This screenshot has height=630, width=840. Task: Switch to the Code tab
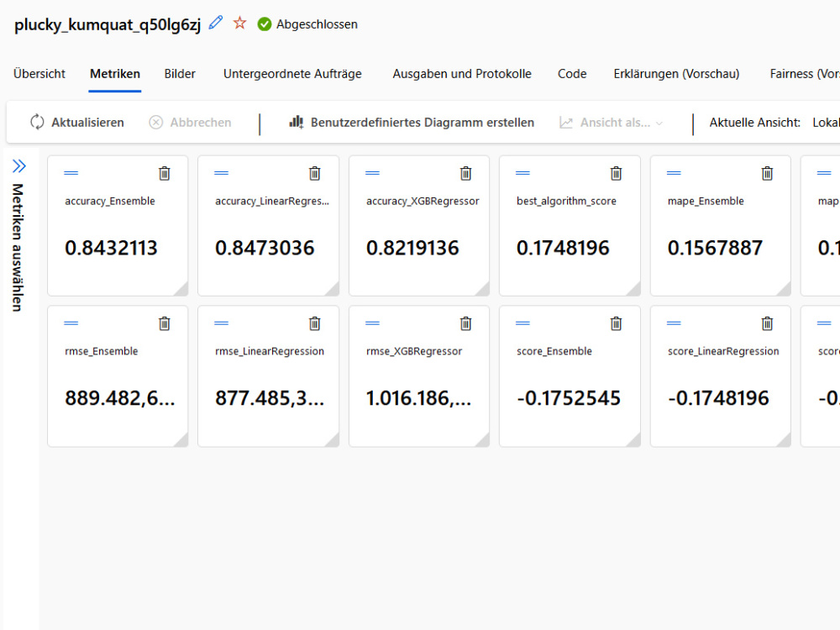(x=572, y=74)
